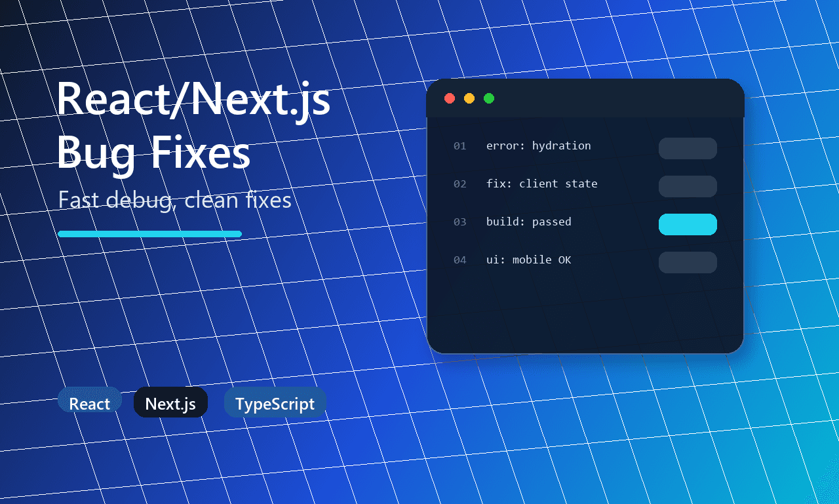839x504 pixels.
Task: Click the cyan pill beside build: passed
Action: [688, 224]
